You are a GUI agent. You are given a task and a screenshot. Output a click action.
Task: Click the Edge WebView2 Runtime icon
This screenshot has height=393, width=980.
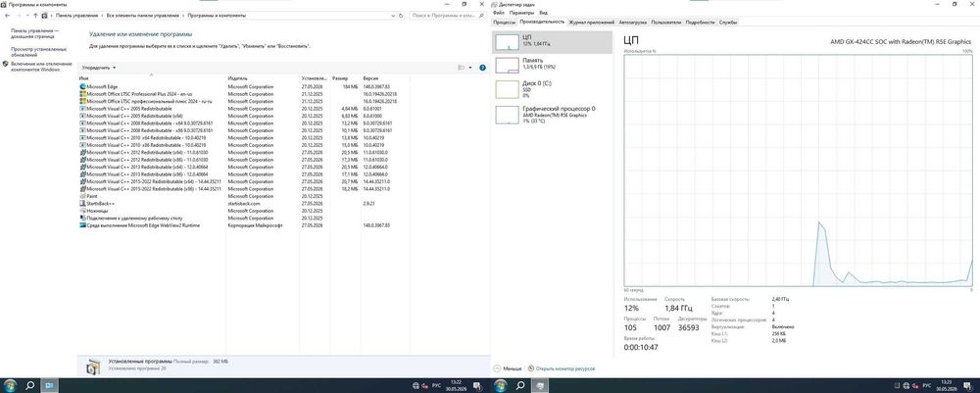pos(83,225)
